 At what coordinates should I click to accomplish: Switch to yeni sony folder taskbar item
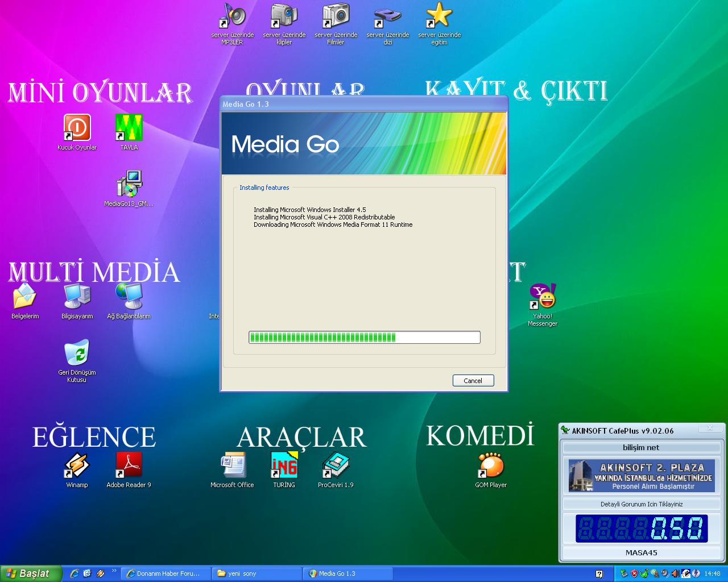257,573
